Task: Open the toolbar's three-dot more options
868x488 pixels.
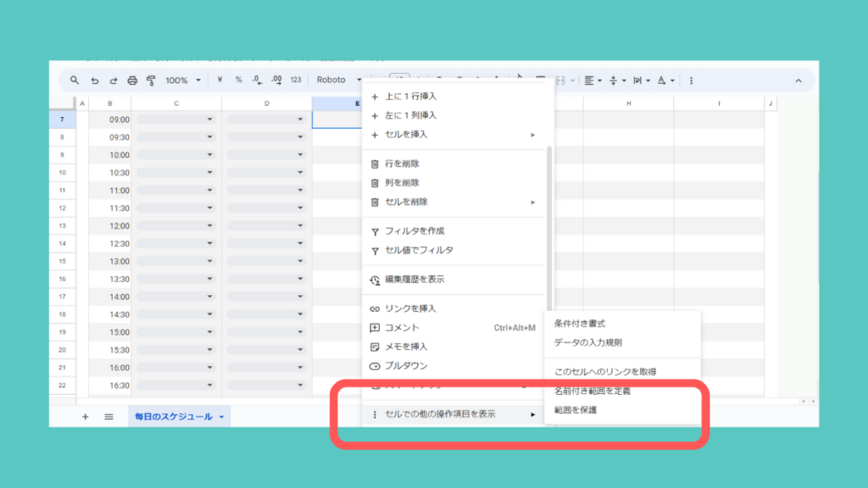Action: click(x=691, y=80)
